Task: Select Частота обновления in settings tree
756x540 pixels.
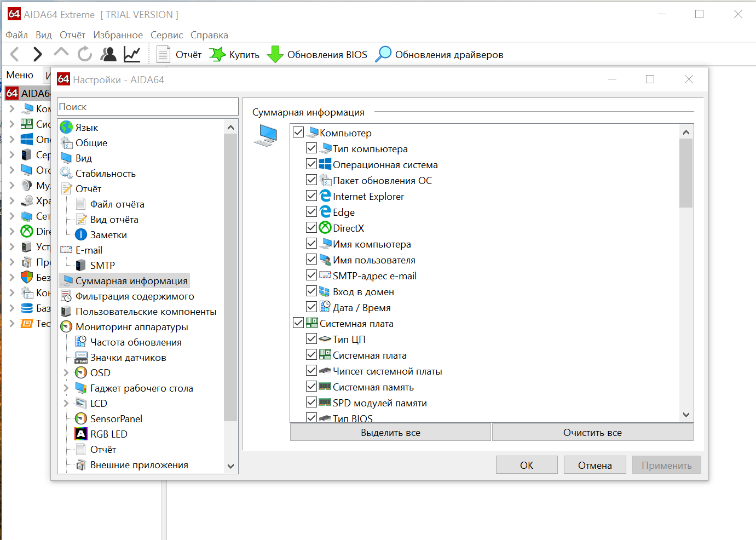Action: [x=136, y=342]
